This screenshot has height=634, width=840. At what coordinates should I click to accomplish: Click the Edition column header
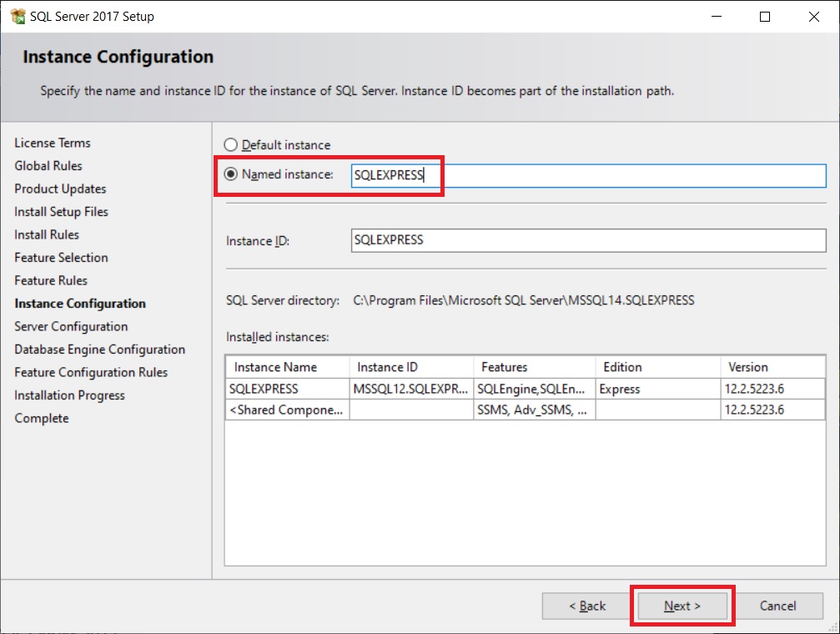(658, 367)
